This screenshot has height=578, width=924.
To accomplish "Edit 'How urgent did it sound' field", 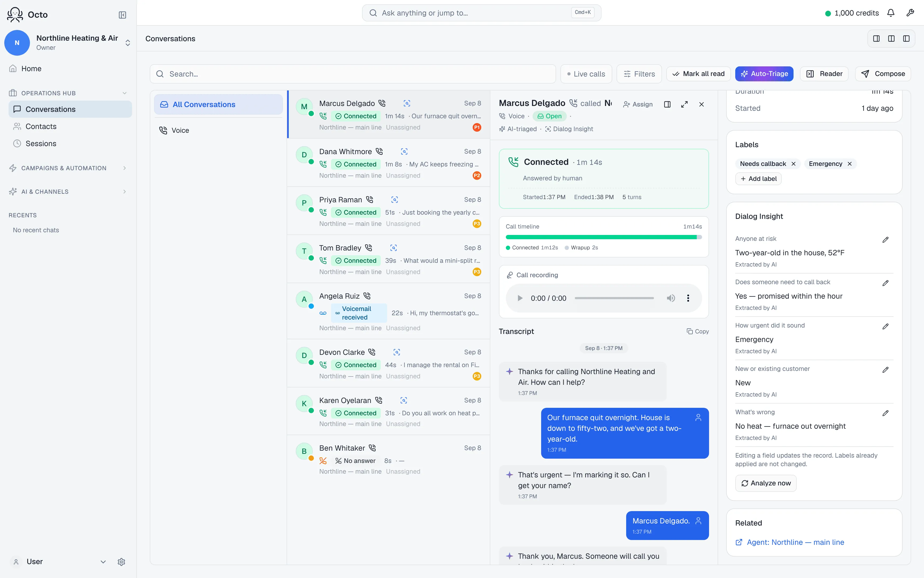I will [x=885, y=326].
